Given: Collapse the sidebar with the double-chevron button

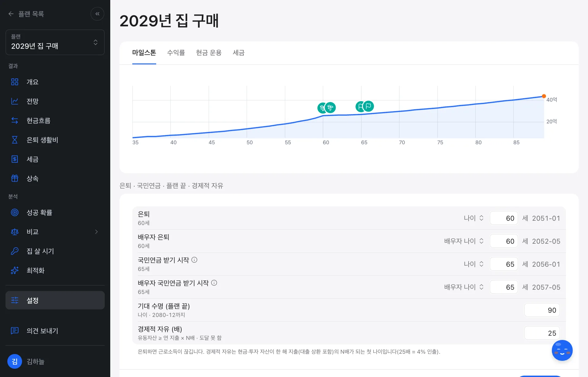Looking at the screenshot, I should coord(97,14).
